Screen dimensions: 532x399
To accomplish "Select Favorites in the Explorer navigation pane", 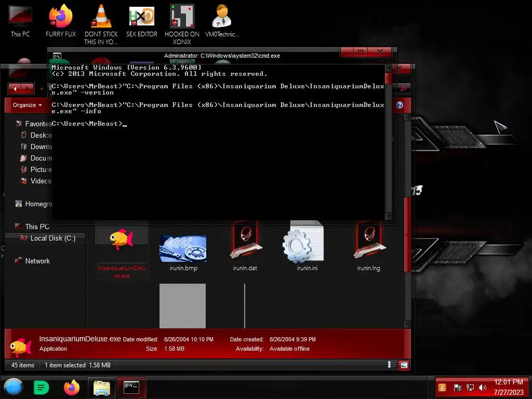I will 33,124.
